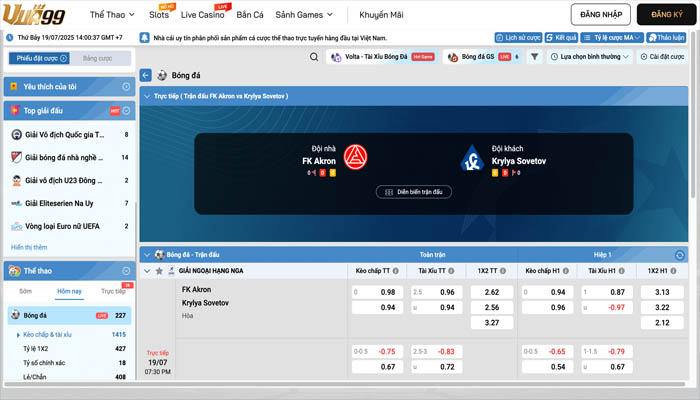Viewport: 700px width, 400px height.
Task: Click the refresh icon in odds header
Action: coord(680,255)
